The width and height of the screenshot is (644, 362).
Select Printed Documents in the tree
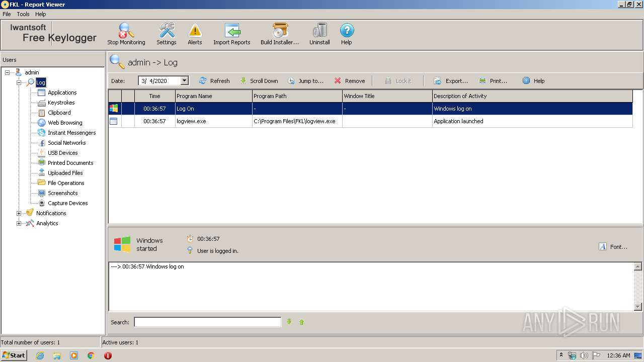click(70, 163)
